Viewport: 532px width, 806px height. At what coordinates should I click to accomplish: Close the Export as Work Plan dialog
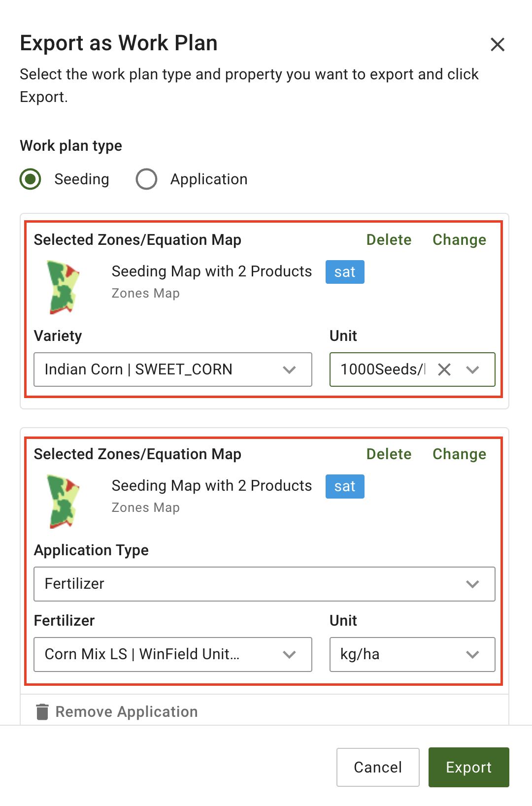click(498, 45)
